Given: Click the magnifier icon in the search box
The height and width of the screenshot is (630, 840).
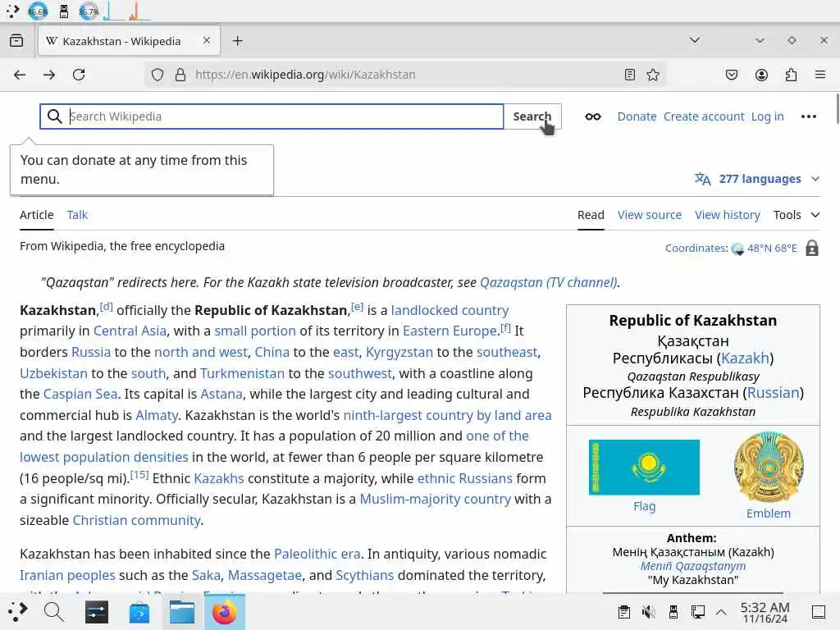Looking at the screenshot, I should tap(54, 116).
